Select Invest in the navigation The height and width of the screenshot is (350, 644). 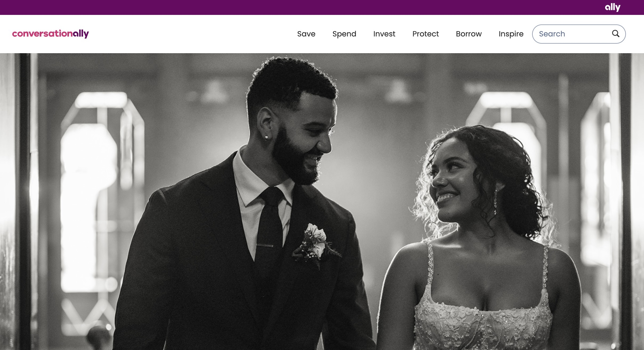384,34
